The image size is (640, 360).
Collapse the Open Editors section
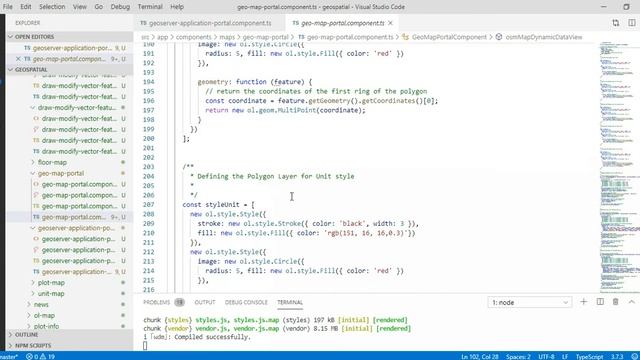pyautogui.click(x=35, y=37)
